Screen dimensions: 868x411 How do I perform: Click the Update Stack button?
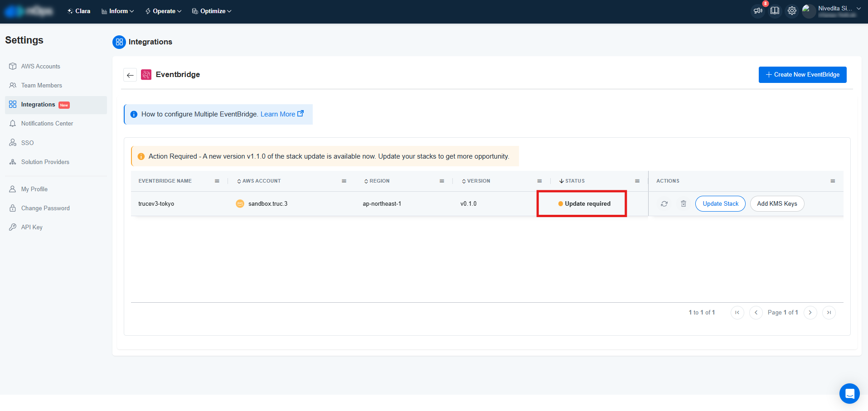tap(720, 204)
